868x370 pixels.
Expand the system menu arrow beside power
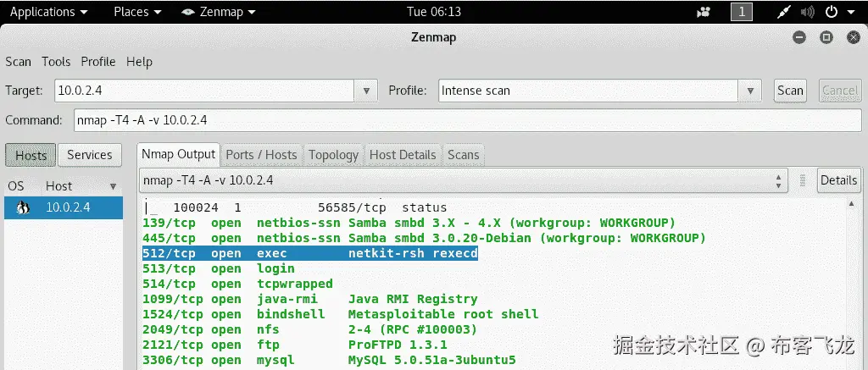click(851, 12)
